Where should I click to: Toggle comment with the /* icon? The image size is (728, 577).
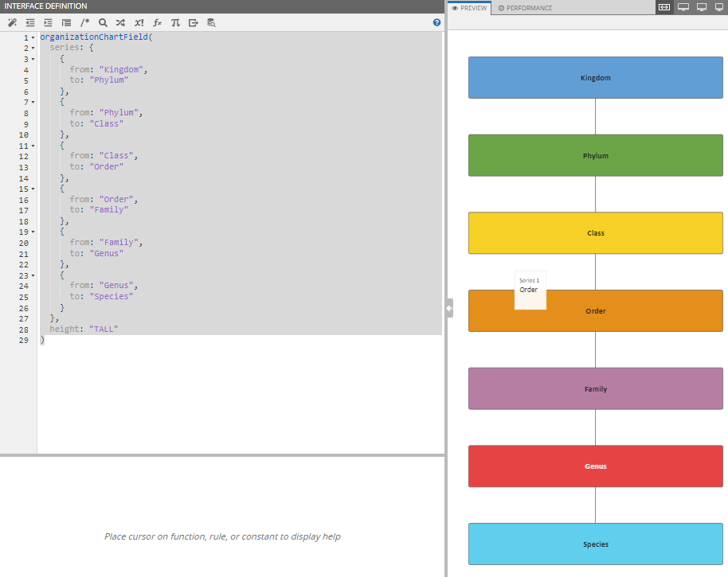85,23
